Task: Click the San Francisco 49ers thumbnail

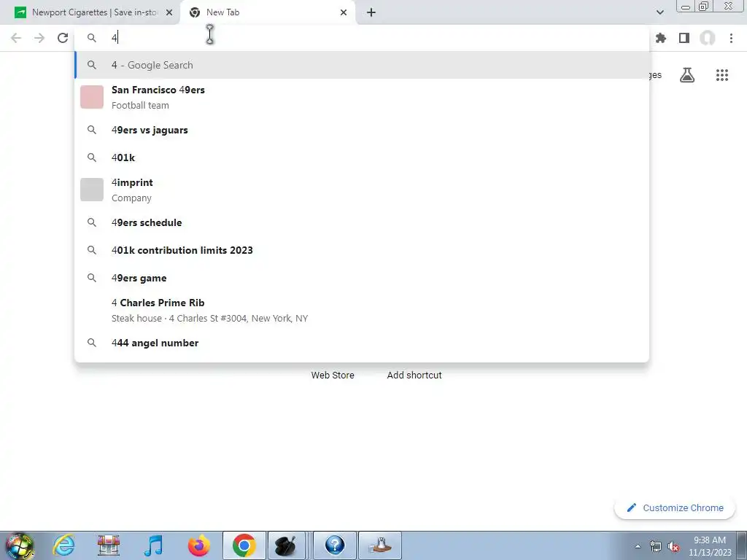Action: click(91, 97)
